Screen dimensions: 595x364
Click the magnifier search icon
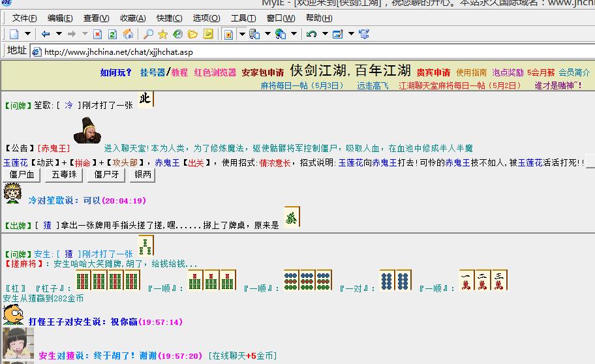click(x=148, y=34)
